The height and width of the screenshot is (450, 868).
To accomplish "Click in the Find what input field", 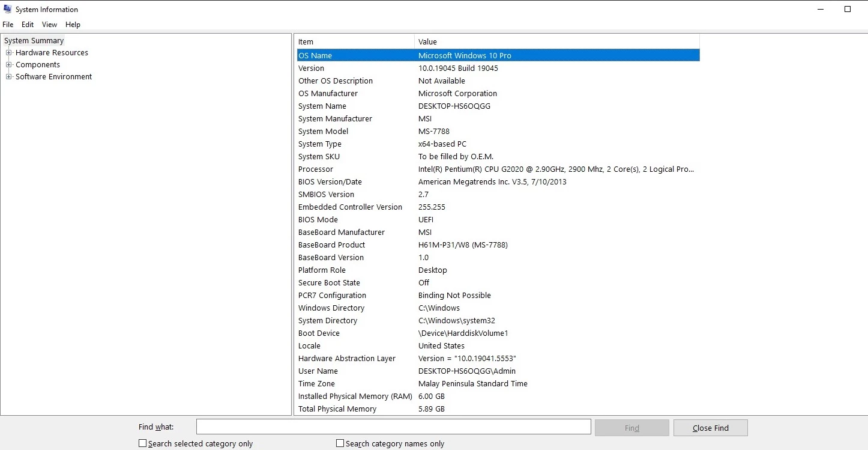I will [394, 427].
